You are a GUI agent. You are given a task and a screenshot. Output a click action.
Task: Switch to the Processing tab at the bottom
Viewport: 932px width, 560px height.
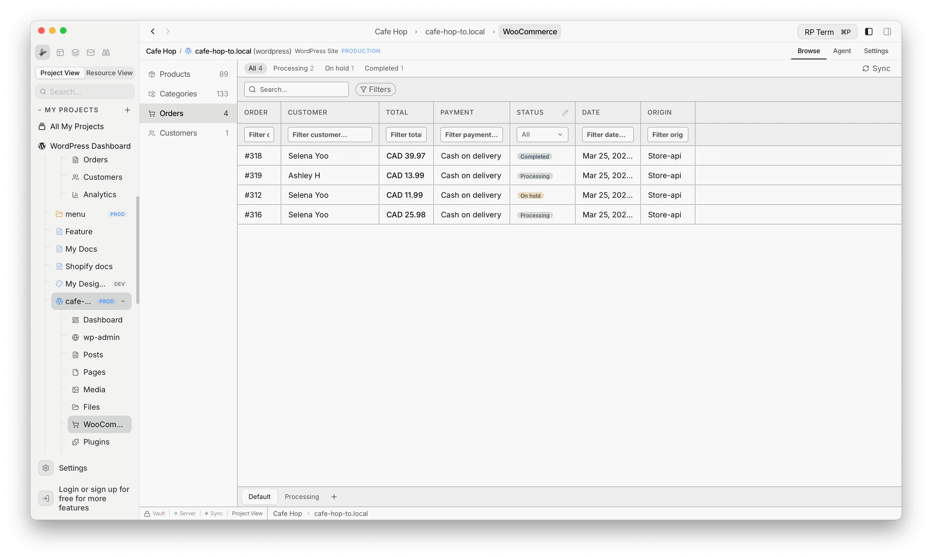click(301, 496)
